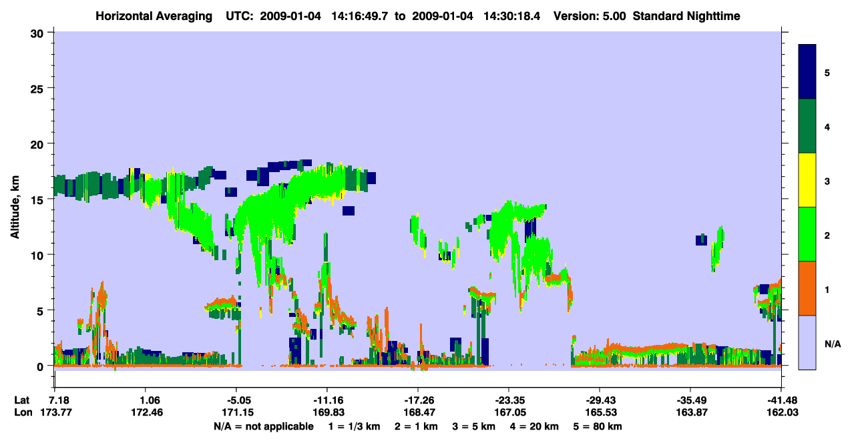The height and width of the screenshot is (445, 868).
Task: Click 'Standard Nighttime' in the title
Action: tap(685, 16)
